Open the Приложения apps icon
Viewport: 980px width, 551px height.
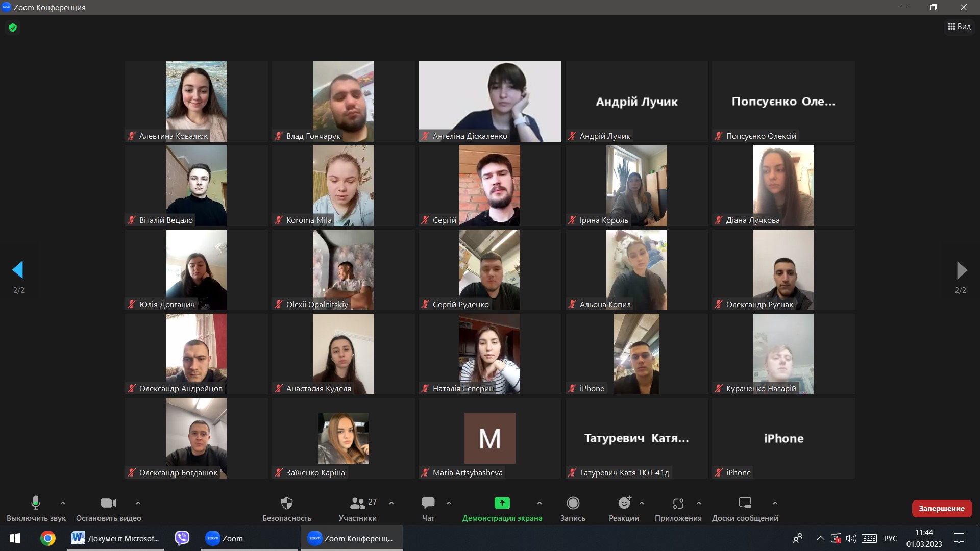(678, 504)
